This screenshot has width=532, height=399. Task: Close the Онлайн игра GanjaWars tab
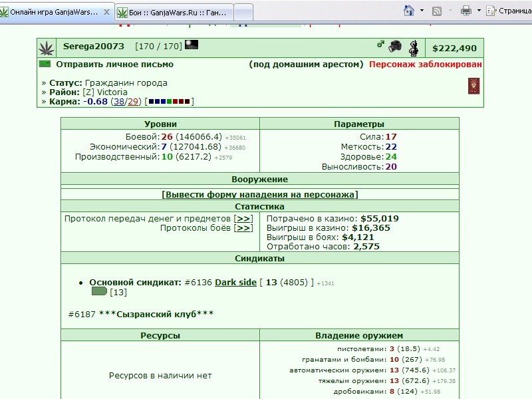(106, 12)
